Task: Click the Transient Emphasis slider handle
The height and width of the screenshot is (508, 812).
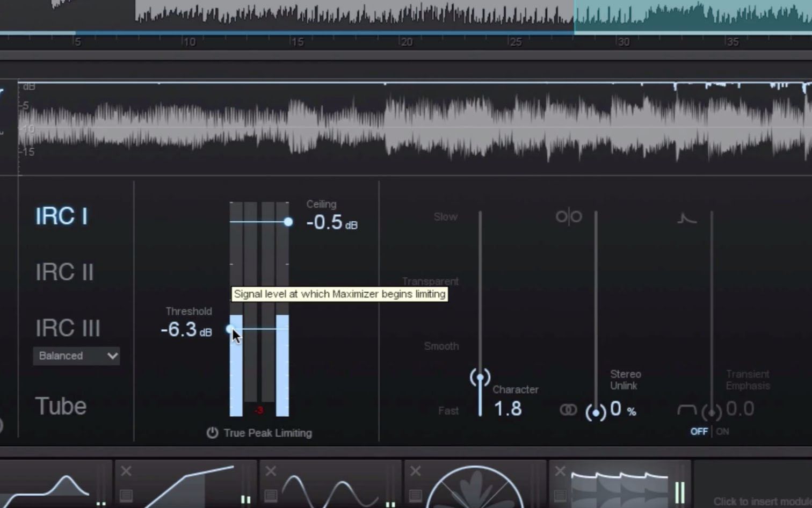Action: (x=712, y=412)
